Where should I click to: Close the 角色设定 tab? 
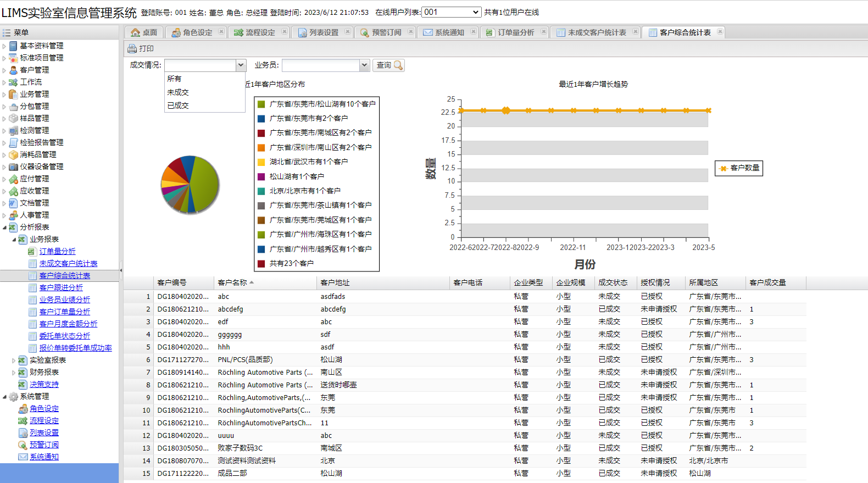221,32
